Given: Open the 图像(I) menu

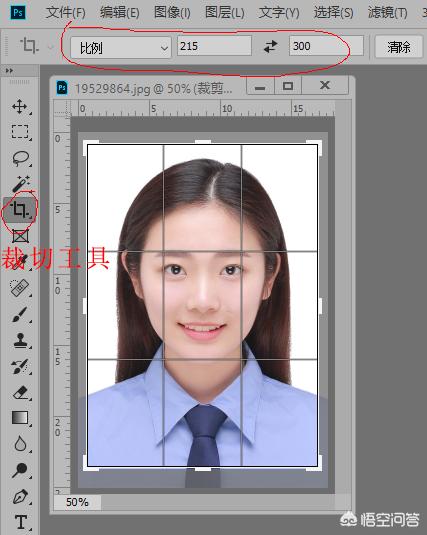Looking at the screenshot, I should click(172, 13).
